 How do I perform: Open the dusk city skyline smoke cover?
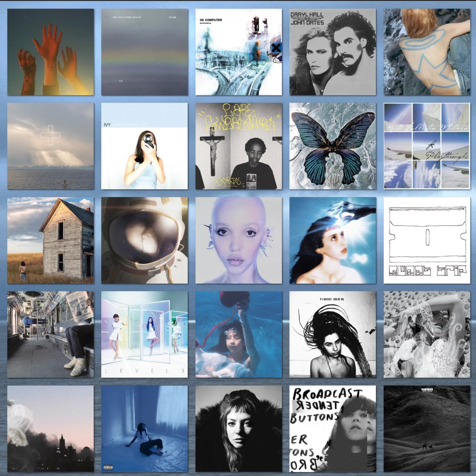click(x=50, y=429)
